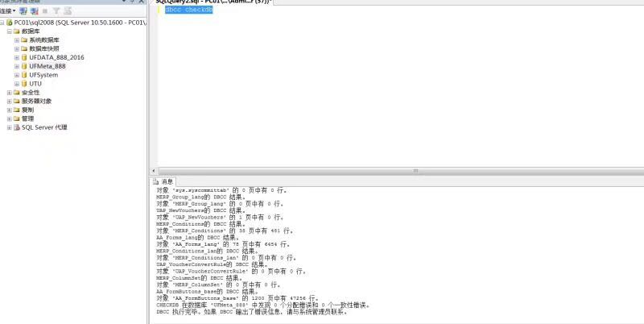Select the UTU database label
644x324 pixels.
pyautogui.click(x=35, y=84)
